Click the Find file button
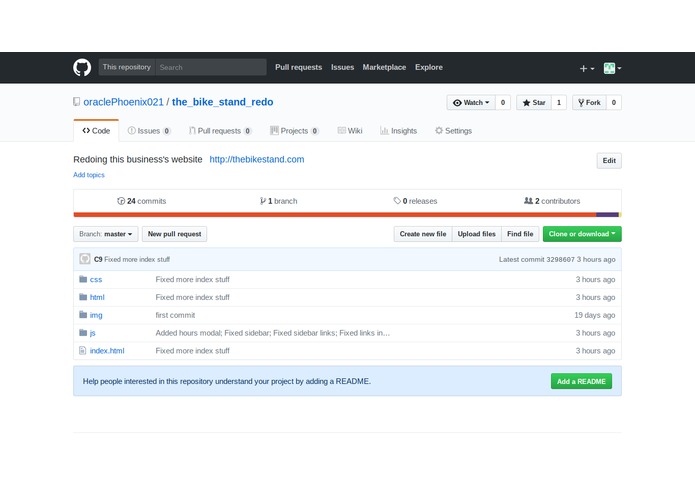Viewport: 695px width, 494px height. [x=520, y=234]
